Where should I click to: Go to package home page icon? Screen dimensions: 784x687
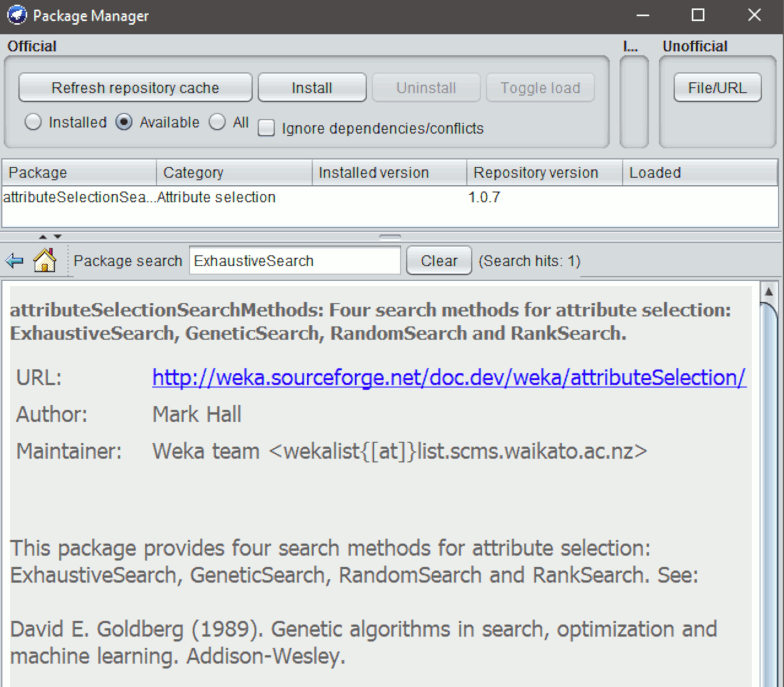(x=45, y=260)
